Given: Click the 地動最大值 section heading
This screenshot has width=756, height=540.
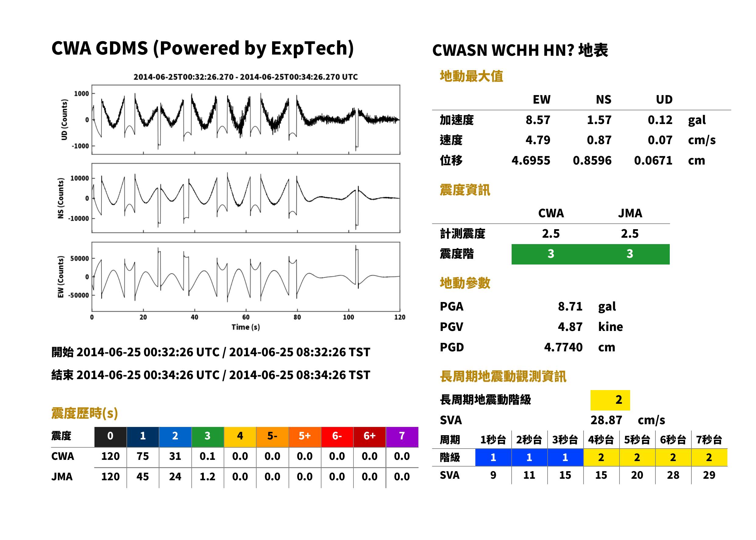Looking at the screenshot, I should pyautogui.click(x=471, y=76).
